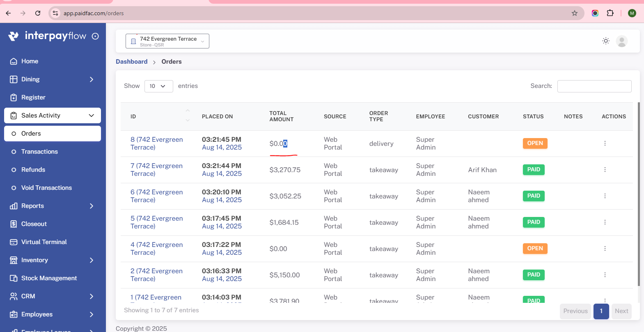
Task: Click the Reports bar chart icon
Action: click(x=14, y=206)
